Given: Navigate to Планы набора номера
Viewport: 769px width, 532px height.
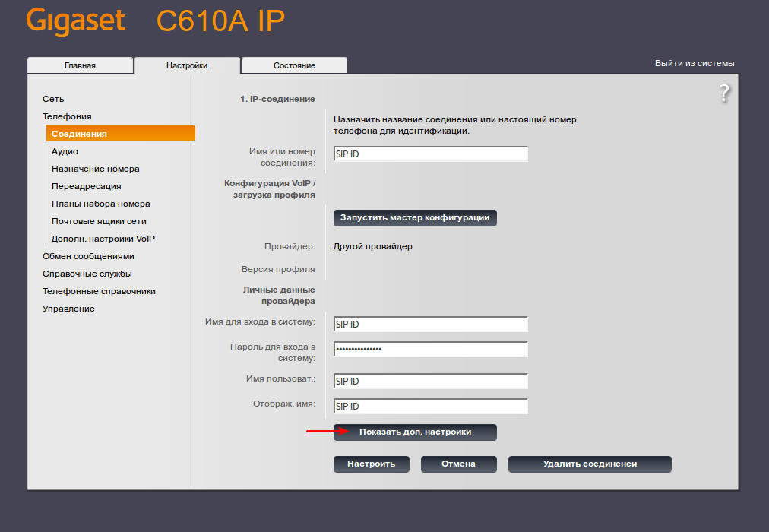Looking at the screenshot, I should pos(101,204).
